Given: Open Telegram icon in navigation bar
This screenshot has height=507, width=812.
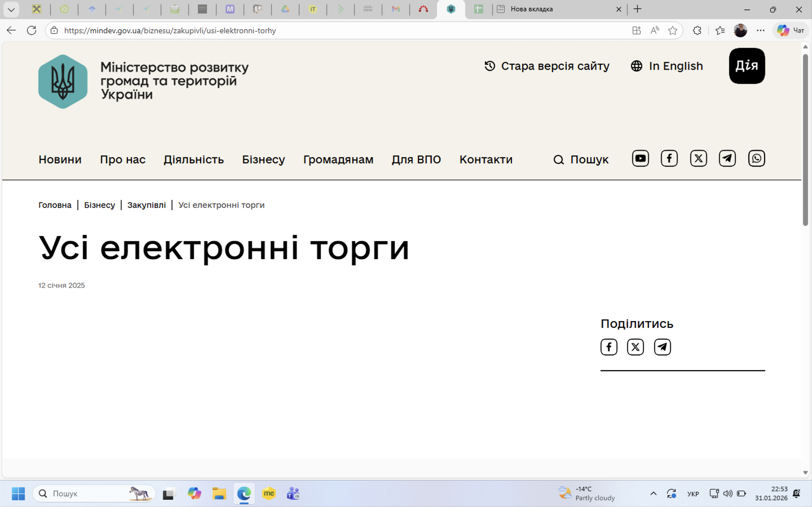Looking at the screenshot, I should click(x=727, y=158).
